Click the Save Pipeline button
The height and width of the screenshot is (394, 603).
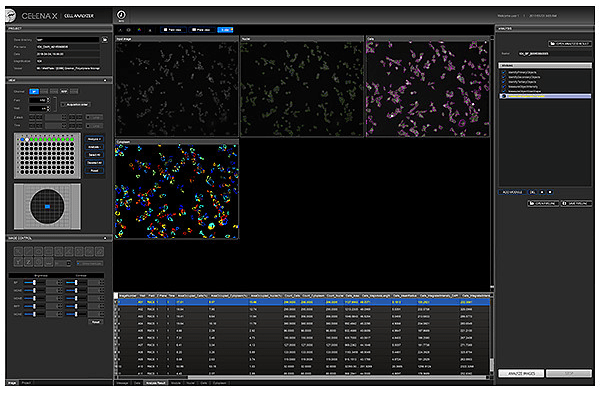tap(575, 203)
